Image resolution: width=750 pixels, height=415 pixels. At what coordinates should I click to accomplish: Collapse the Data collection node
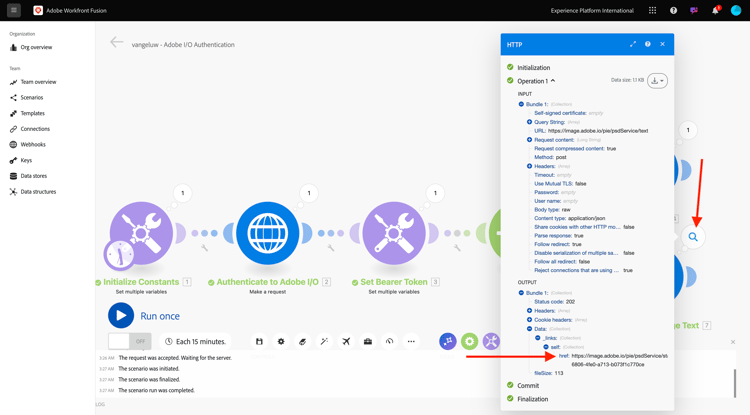pyautogui.click(x=529, y=328)
